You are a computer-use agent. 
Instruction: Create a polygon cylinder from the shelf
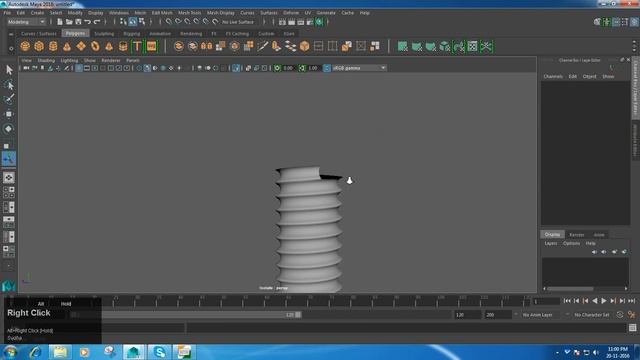tap(53, 46)
